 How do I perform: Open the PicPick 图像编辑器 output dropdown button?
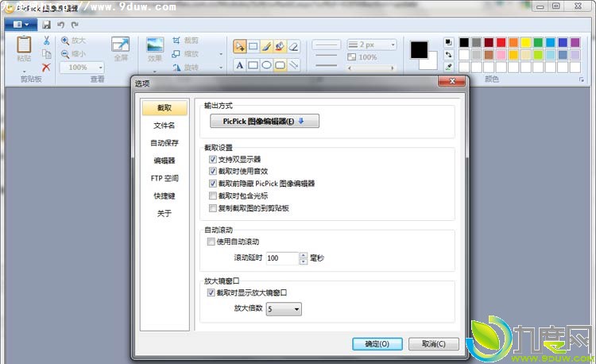265,122
